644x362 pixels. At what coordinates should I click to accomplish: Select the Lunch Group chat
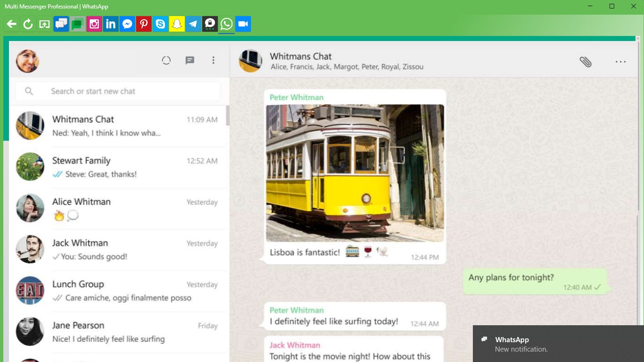(x=118, y=290)
